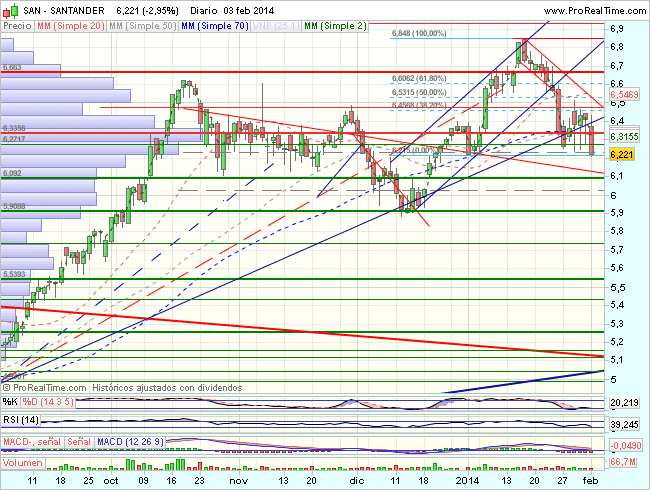Screen dimensions: 650x490
Task: Click the 6,3356 level label
Action: point(14,128)
